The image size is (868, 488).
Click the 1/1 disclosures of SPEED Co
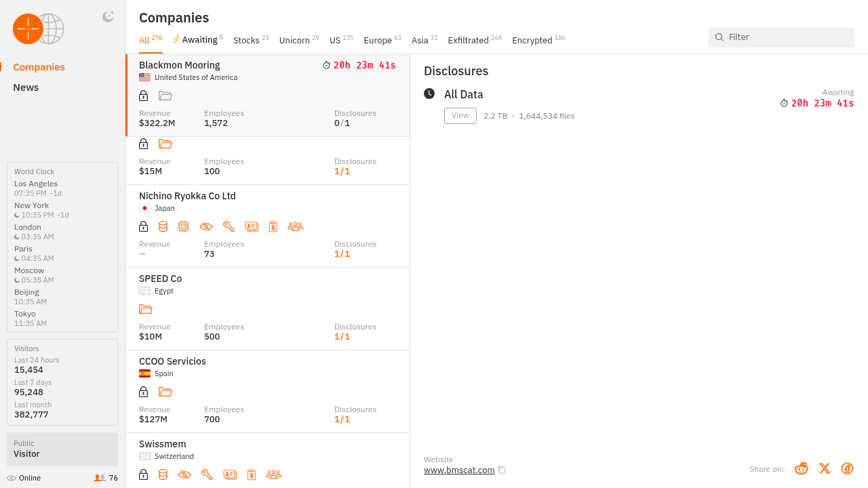[x=342, y=337]
